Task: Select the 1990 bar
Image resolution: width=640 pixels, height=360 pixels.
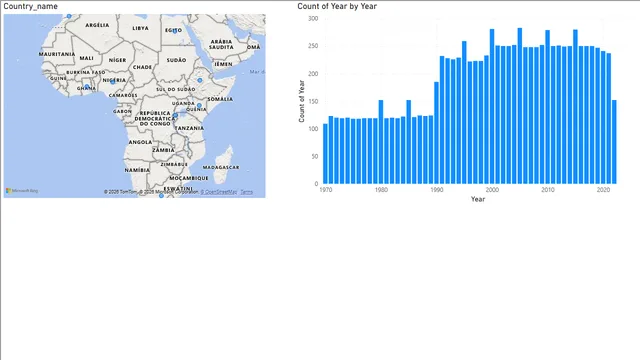Action: tap(436, 133)
